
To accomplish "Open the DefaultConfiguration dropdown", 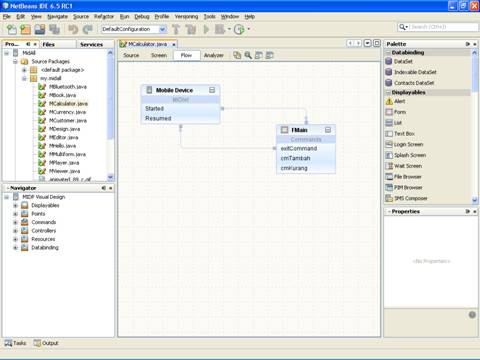I will pos(162,29).
